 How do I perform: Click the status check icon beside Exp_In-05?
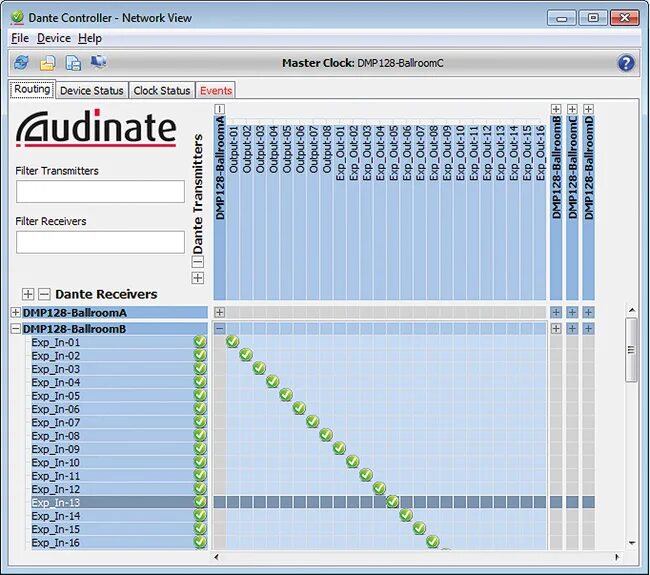point(200,395)
